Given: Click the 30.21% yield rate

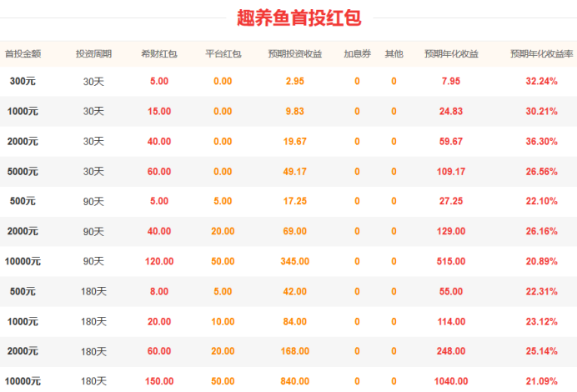Looking at the screenshot, I should [x=542, y=111].
